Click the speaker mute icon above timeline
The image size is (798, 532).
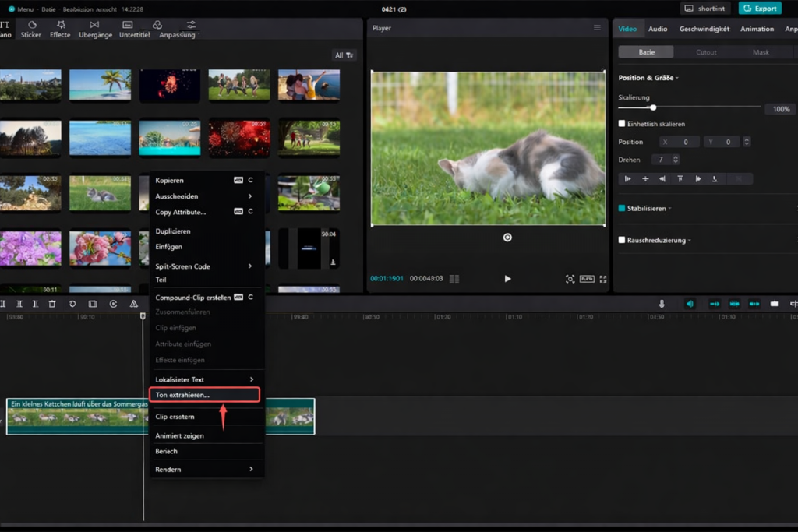[x=690, y=304]
